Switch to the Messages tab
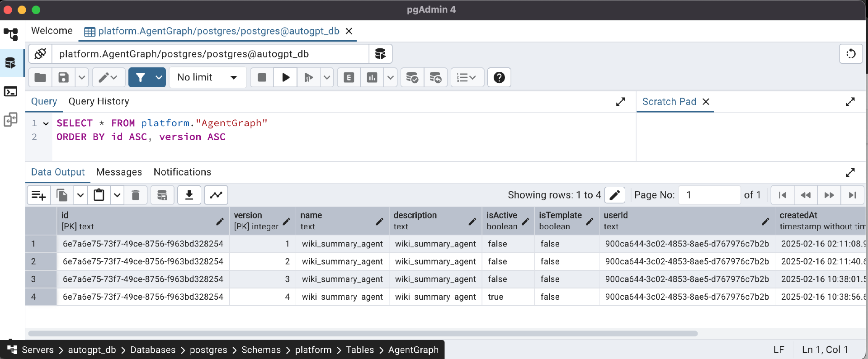The height and width of the screenshot is (359, 868). click(119, 172)
